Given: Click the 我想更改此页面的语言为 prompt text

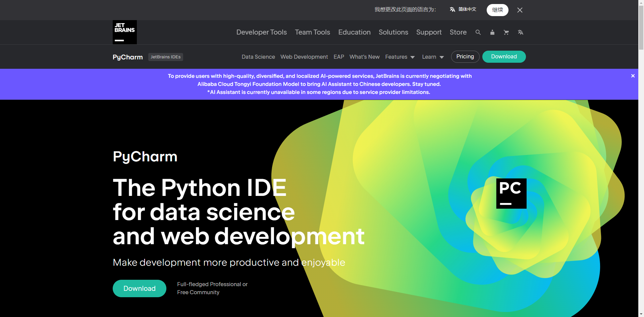Looking at the screenshot, I should click(x=405, y=9).
